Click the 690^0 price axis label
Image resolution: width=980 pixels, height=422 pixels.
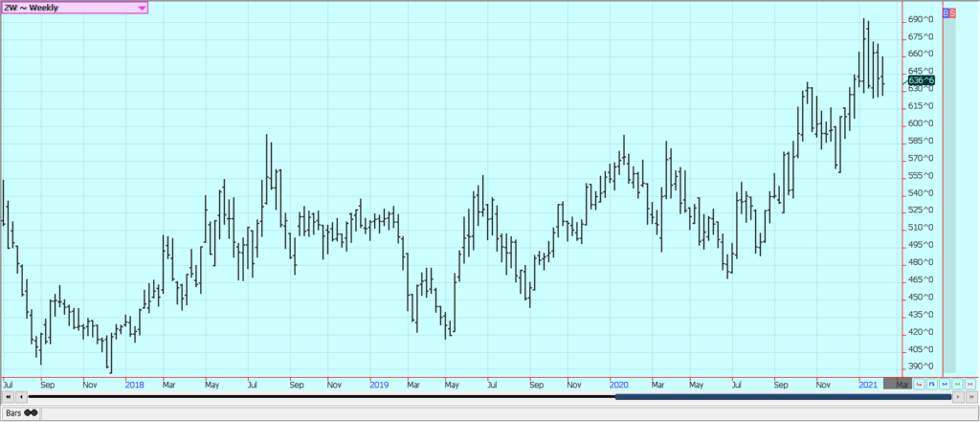point(922,20)
